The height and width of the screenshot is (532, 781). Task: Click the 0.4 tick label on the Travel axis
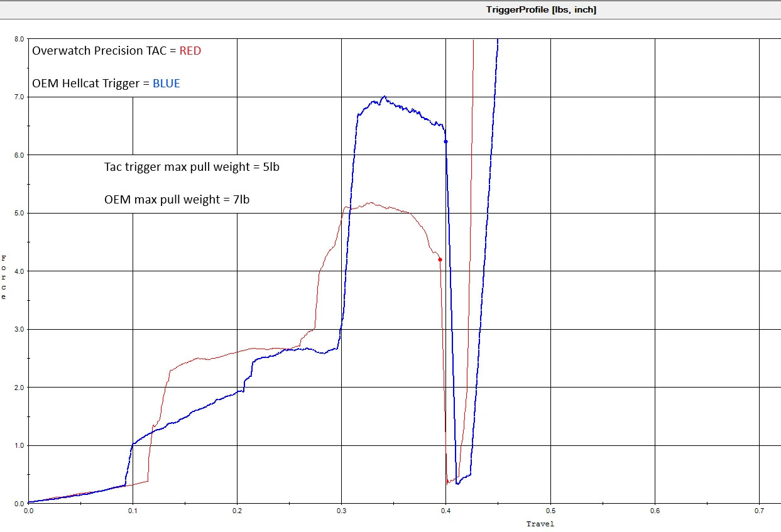(446, 511)
